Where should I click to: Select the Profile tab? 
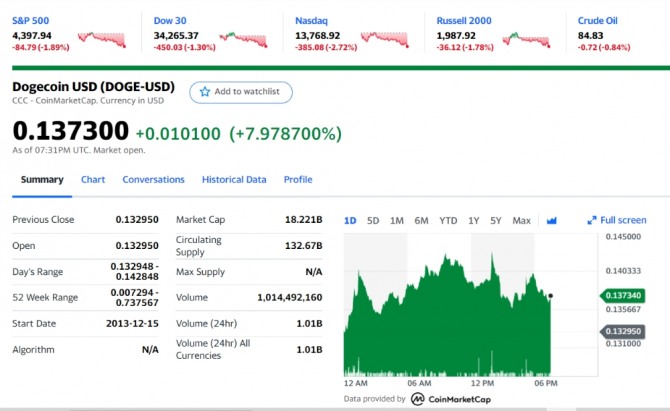[298, 180]
